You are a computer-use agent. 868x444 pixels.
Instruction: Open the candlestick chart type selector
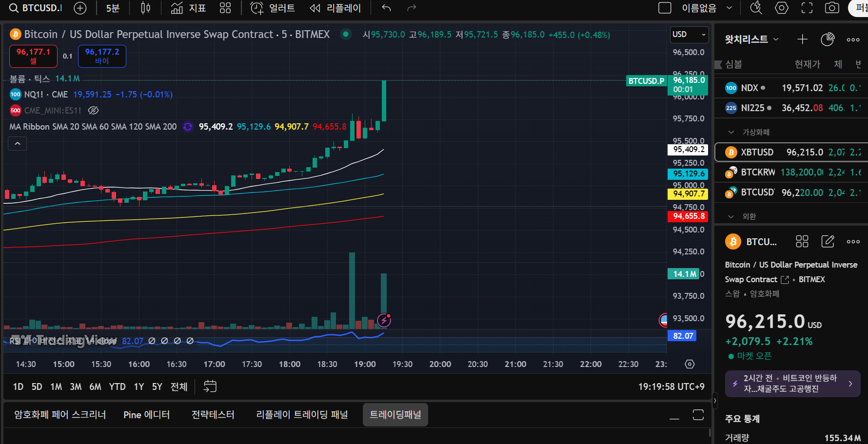tap(145, 8)
